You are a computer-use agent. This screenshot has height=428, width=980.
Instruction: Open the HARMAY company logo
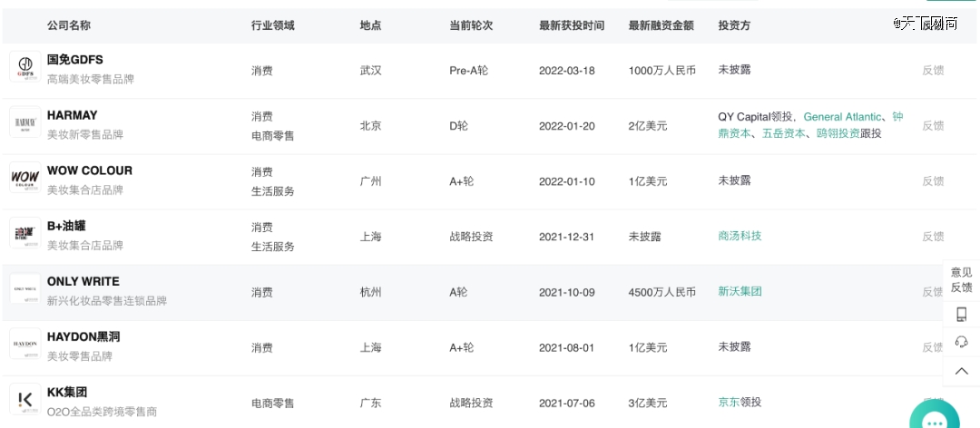click(x=25, y=122)
